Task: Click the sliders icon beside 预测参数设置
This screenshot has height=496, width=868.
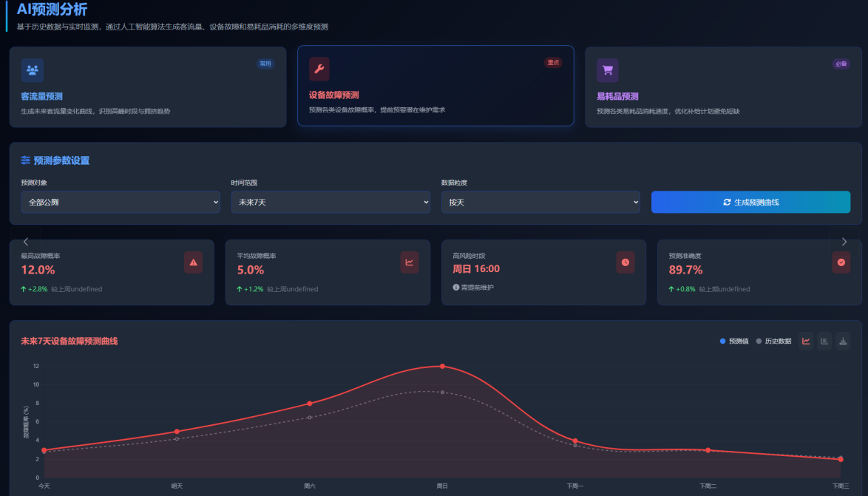Action: [x=25, y=160]
